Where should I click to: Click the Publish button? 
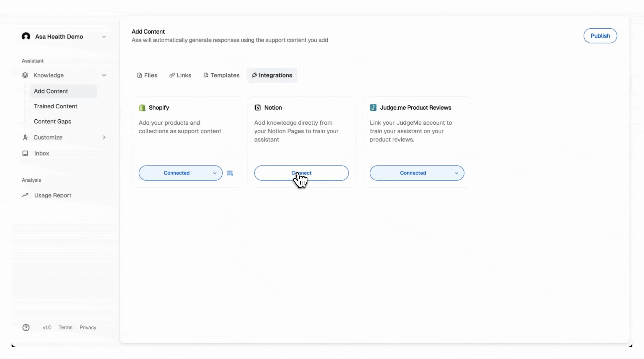(x=600, y=36)
